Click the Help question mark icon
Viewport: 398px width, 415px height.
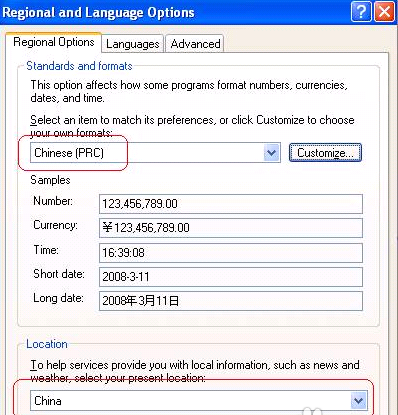pyautogui.click(x=361, y=12)
